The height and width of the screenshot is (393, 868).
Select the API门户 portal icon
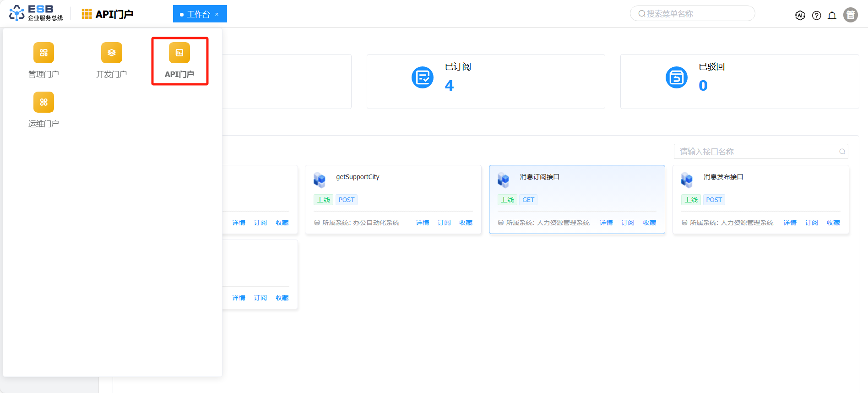pos(179,53)
